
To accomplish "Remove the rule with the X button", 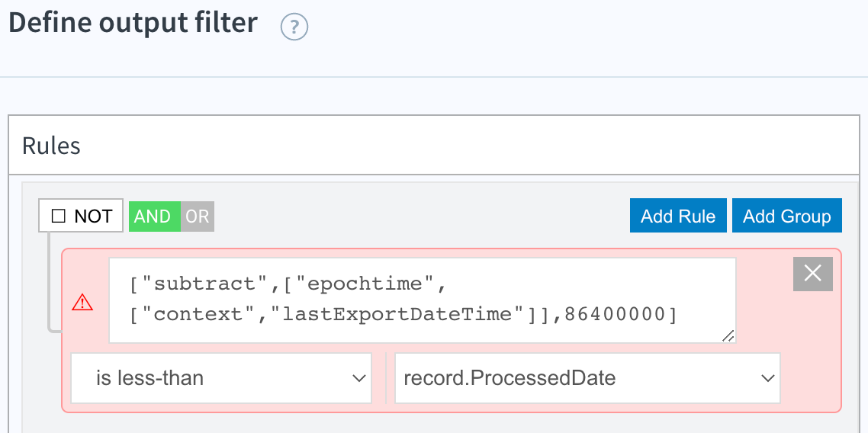I will [812, 274].
